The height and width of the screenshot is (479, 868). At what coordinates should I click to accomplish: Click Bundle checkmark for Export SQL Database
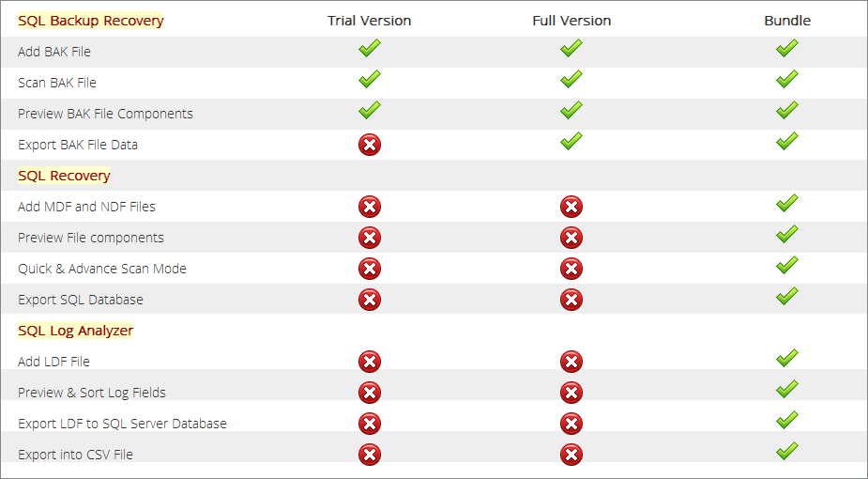tap(787, 296)
